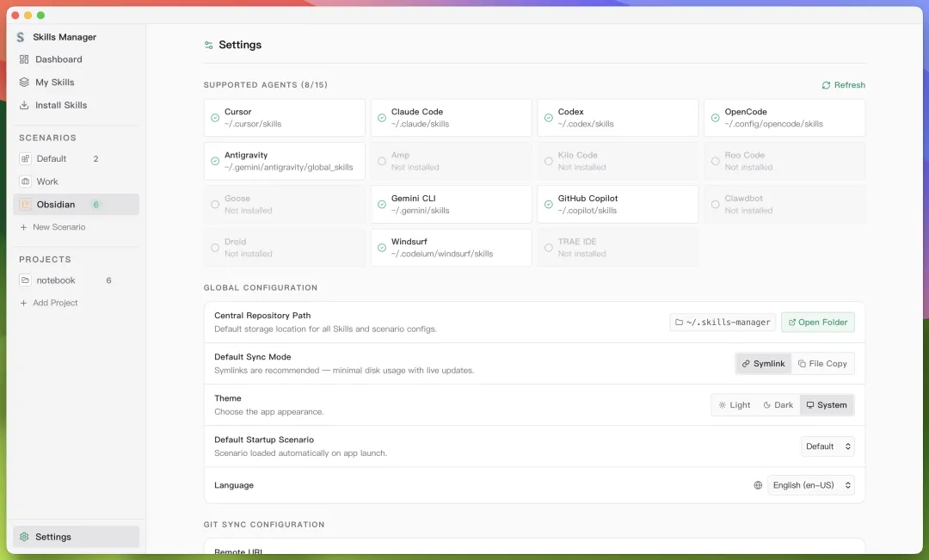
Task: Open the Default Startup Scenario dropdown
Action: point(827,446)
